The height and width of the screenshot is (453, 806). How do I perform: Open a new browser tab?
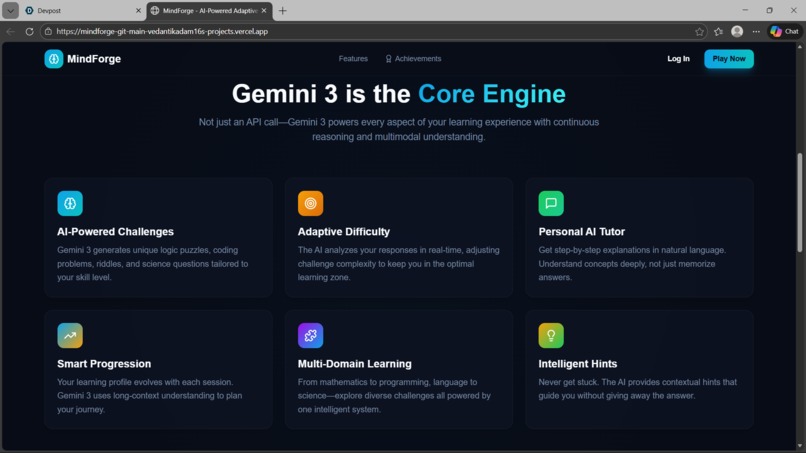click(x=282, y=10)
